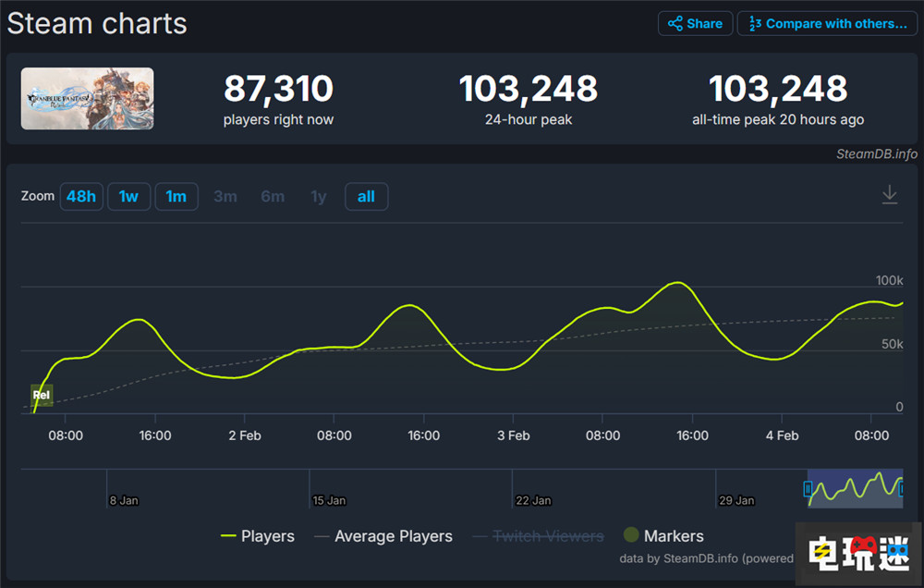Click the mini chart range navigator
Viewport: 924px width, 588px height.
[855, 489]
